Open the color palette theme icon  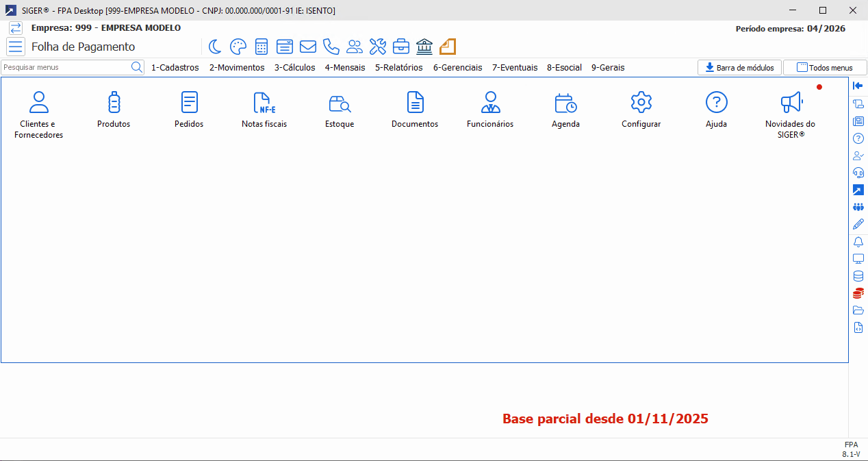pyautogui.click(x=238, y=47)
